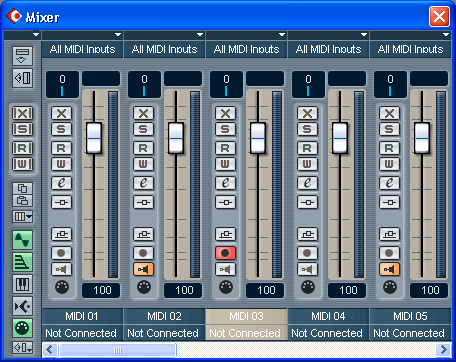456x362 pixels.
Task: Enable write automation on MIDI 05
Action: pos(389,164)
